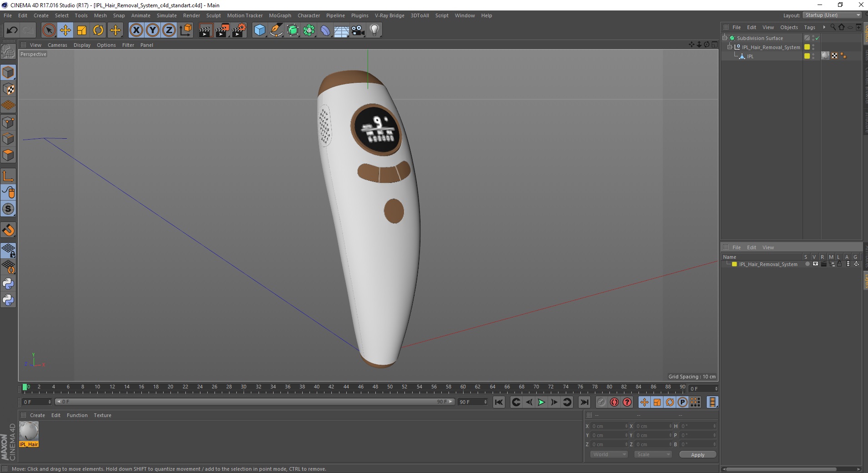Render the active view
This screenshot has width=868, height=473.
point(205,30)
